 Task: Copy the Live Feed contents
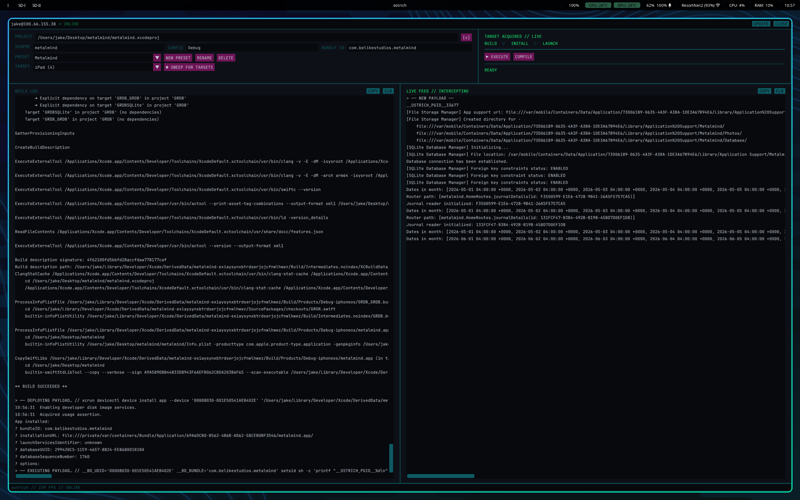coord(764,91)
